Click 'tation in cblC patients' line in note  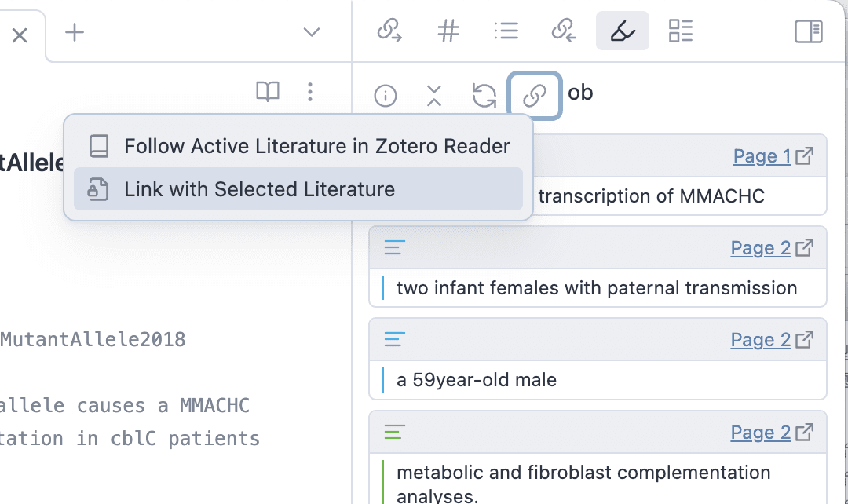130,439
